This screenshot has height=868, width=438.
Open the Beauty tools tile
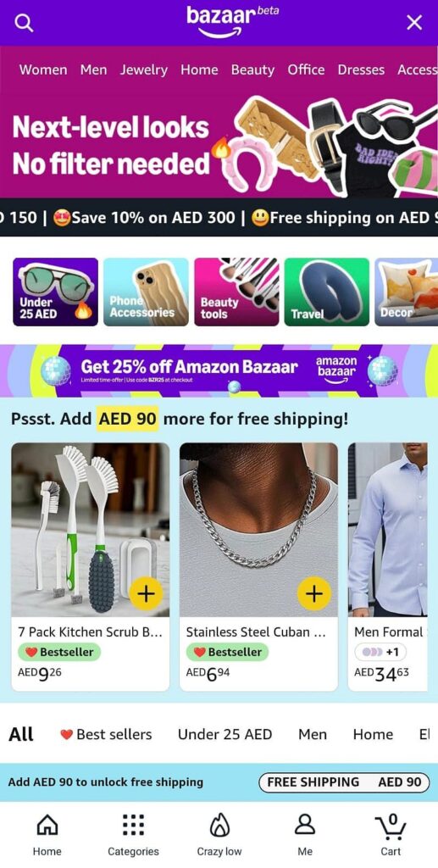[x=236, y=292]
